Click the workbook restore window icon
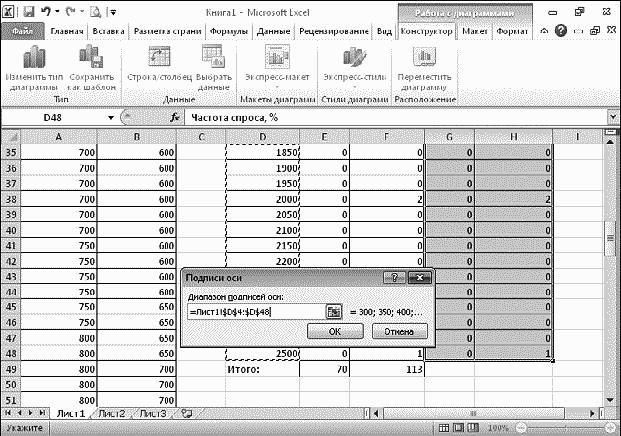 pos(595,30)
